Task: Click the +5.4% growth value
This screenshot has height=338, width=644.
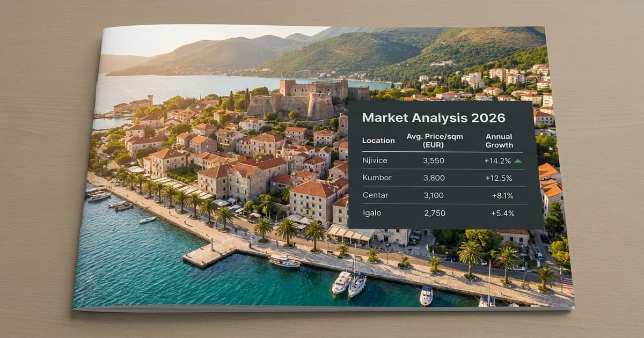Action: 502,213
